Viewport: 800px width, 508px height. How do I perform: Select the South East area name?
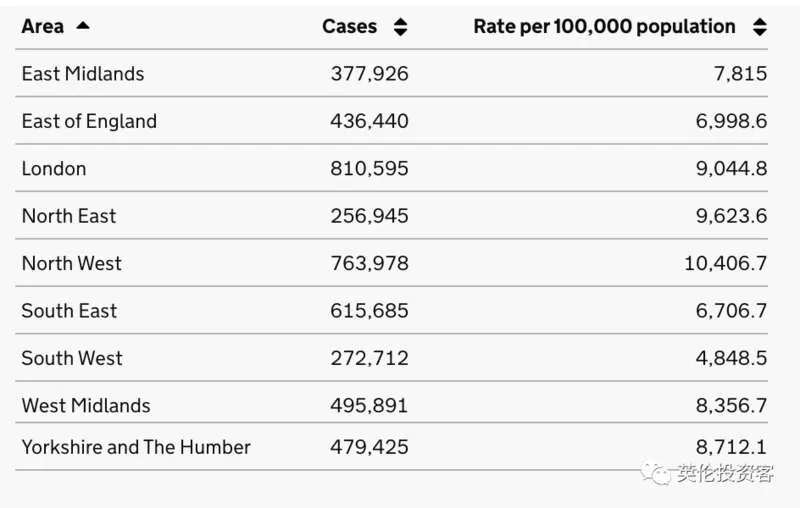(x=69, y=311)
